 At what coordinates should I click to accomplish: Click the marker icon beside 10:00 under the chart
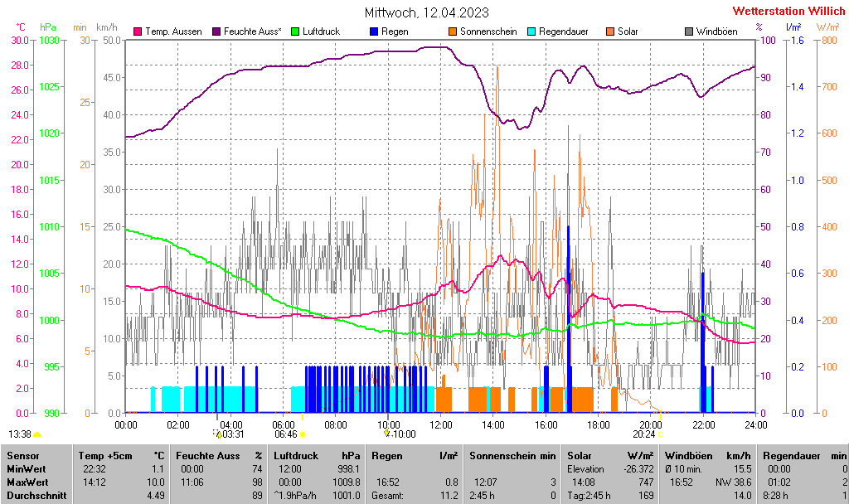pyautogui.click(x=386, y=434)
